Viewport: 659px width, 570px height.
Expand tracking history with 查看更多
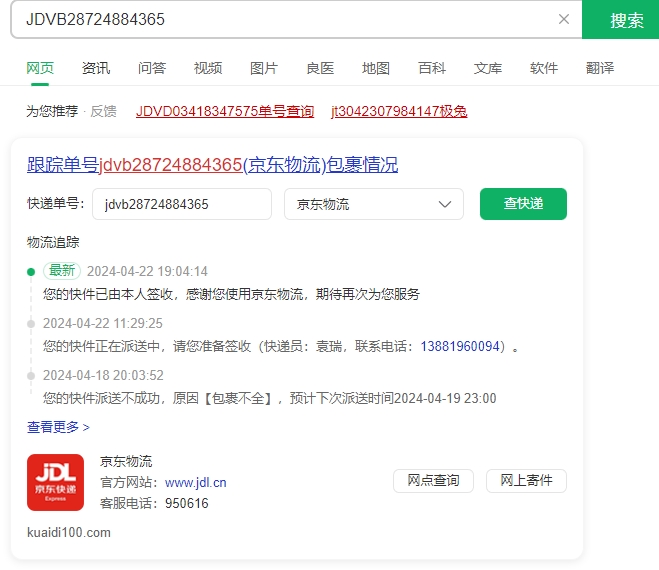tap(58, 427)
